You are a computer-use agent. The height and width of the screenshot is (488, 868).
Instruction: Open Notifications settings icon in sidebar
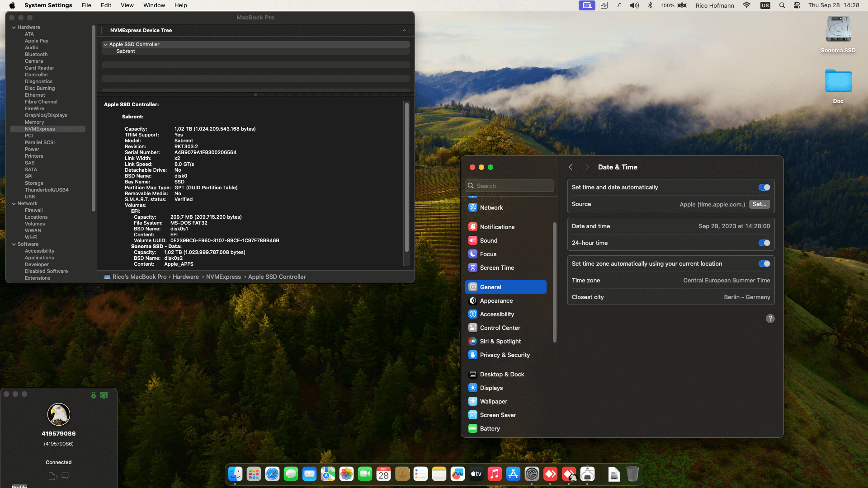tap(473, 227)
